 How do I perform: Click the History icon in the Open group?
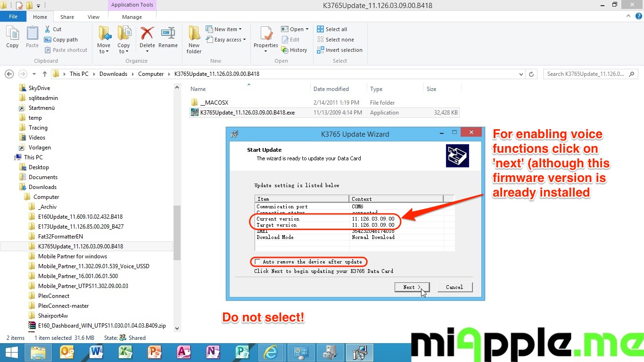point(294,50)
